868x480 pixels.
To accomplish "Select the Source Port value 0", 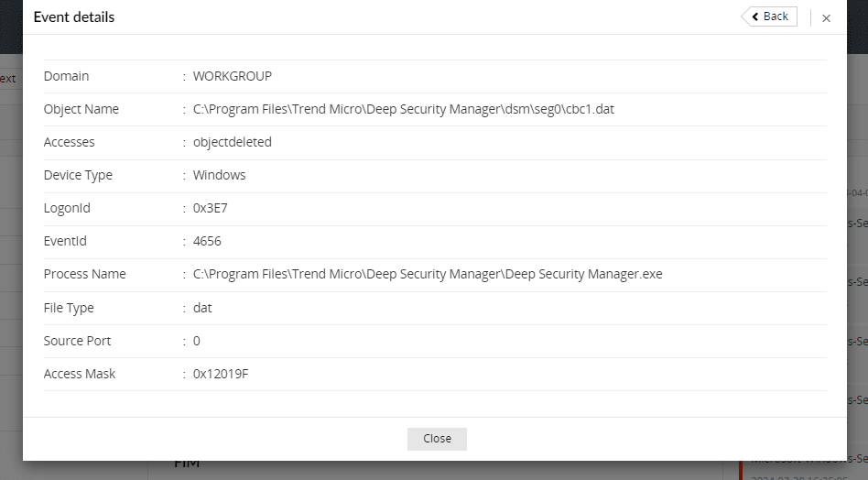I will pos(197,341).
